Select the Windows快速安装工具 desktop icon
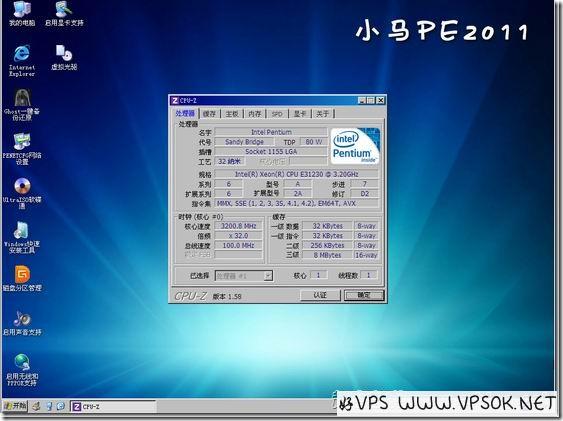Viewport: 563px width, 421px height. tap(22, 237)
